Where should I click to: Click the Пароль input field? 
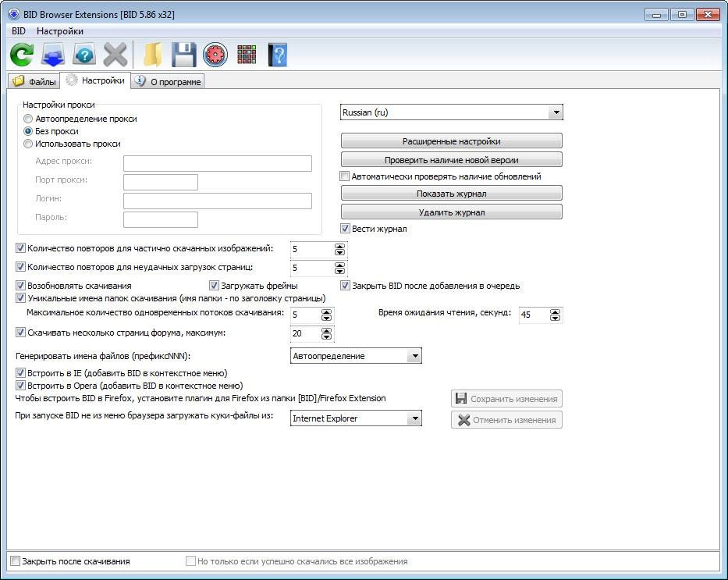click(x=161, y=219)
